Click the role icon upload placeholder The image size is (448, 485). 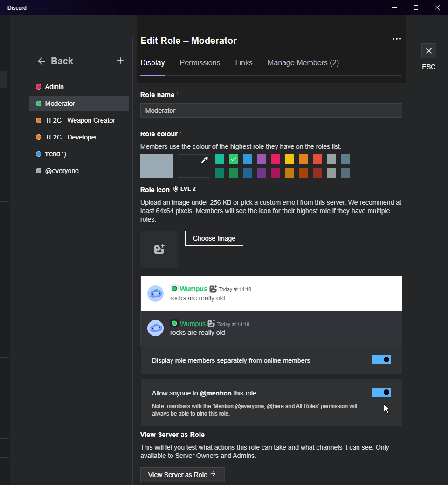pyautogui.click(x=159, y=249)
